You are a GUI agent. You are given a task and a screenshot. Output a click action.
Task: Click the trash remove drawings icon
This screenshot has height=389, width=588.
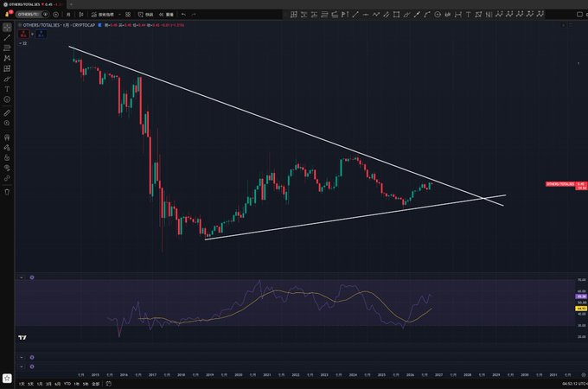7,192
